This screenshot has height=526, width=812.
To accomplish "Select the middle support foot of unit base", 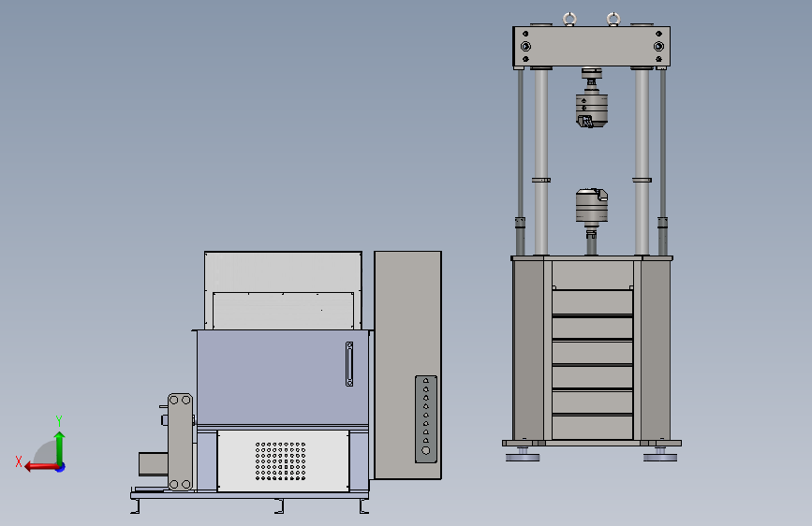I will coord(279,505).
